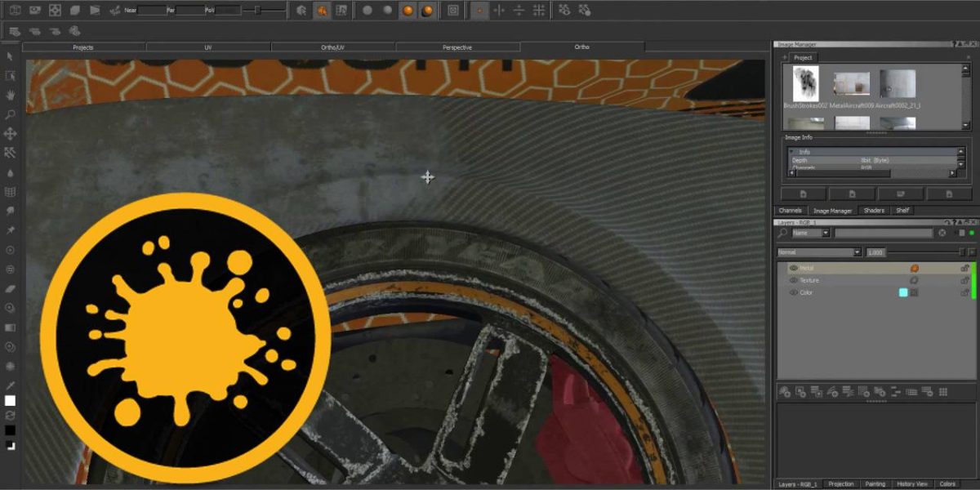Click the clear filter X icon

tap(942, 233)
